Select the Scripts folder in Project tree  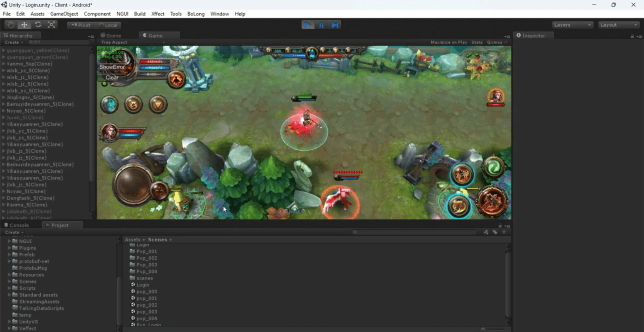pyautogui.click(x=27, y=288)
